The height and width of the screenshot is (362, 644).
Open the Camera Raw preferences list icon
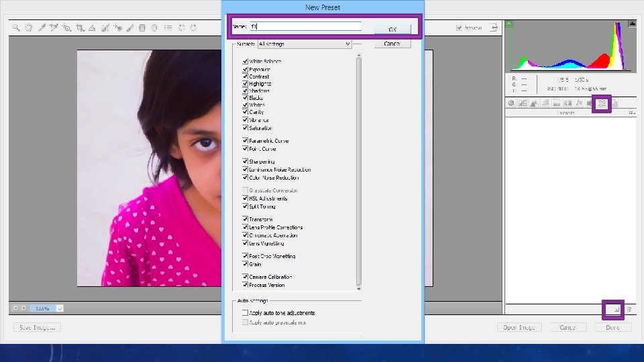pos(168,27)
